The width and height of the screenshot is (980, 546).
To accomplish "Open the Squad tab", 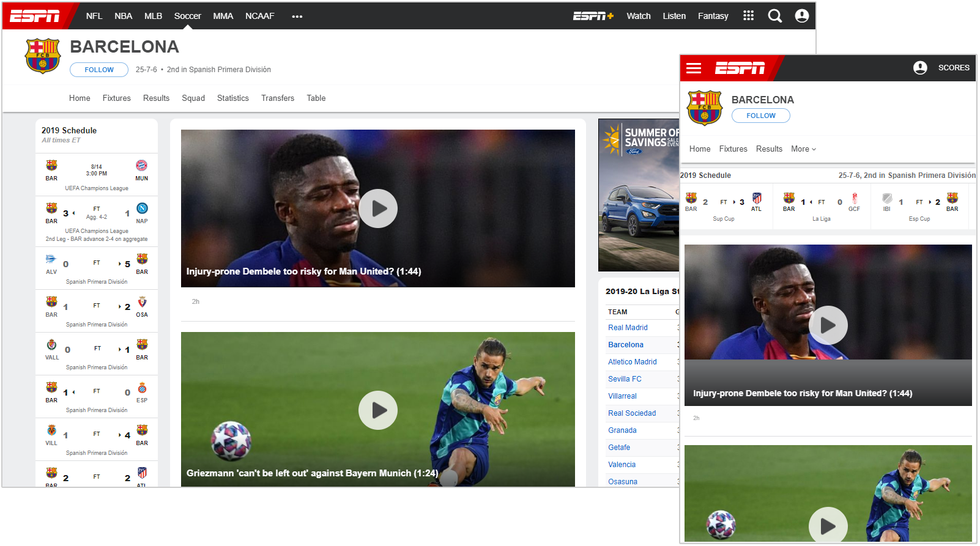I will coord(193,98).
